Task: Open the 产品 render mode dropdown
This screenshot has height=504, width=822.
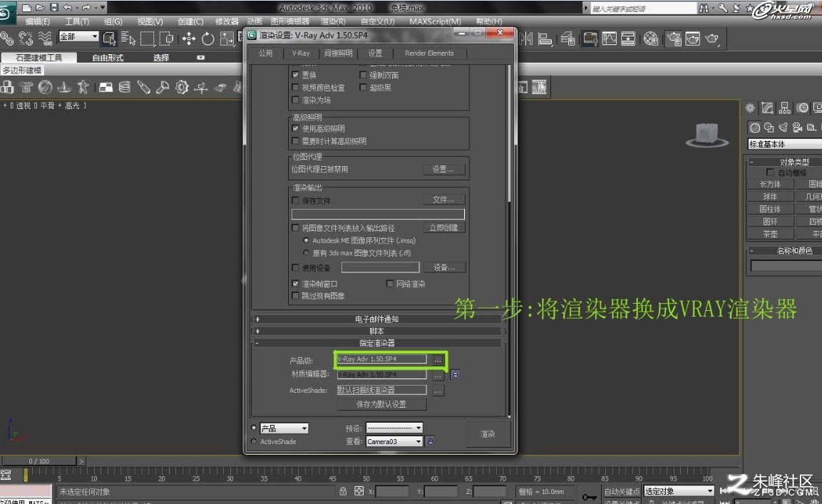Action: [284, 428]
